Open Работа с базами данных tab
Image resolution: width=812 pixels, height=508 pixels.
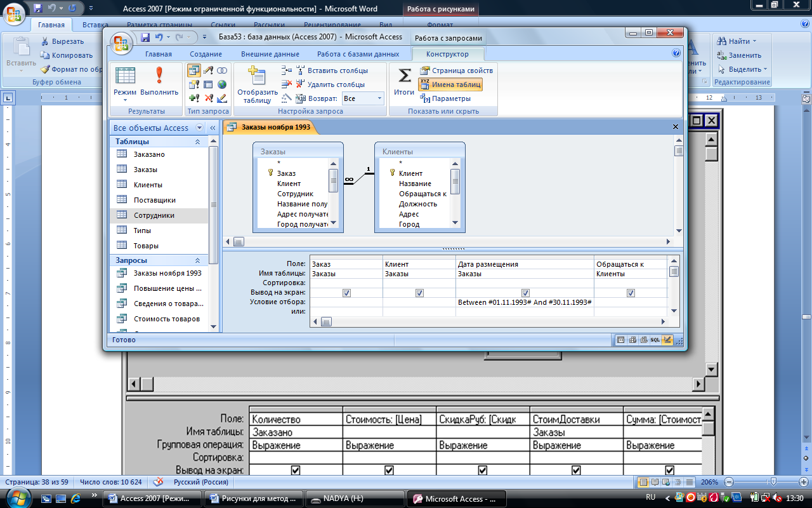coord(358,54)
